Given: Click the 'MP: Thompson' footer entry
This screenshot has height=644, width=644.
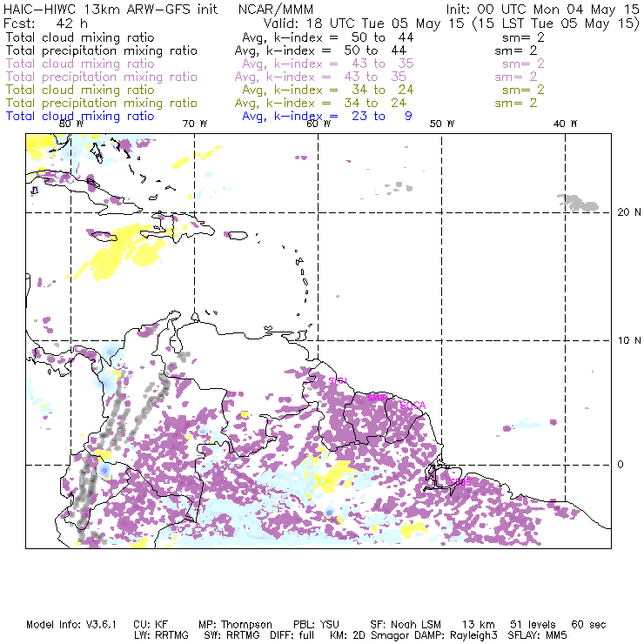Looking at the screenshot, I should 235,625.
